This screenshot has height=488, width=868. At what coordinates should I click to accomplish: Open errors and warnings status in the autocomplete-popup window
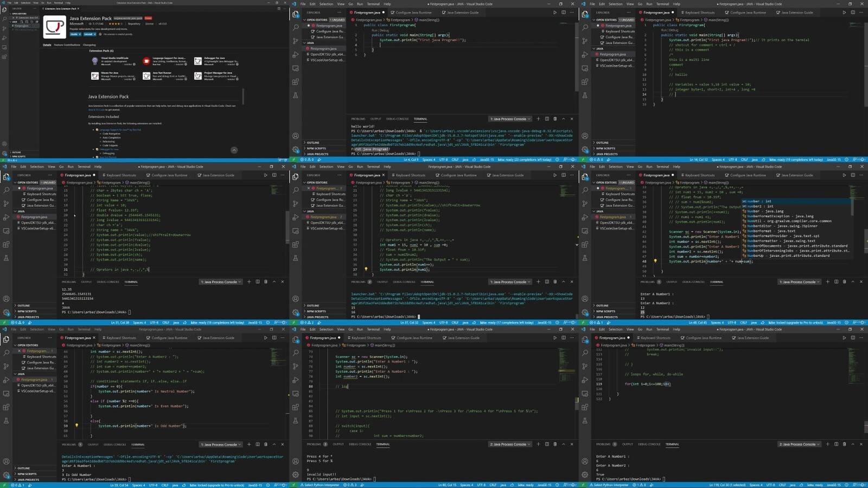(x=595, y=322)
